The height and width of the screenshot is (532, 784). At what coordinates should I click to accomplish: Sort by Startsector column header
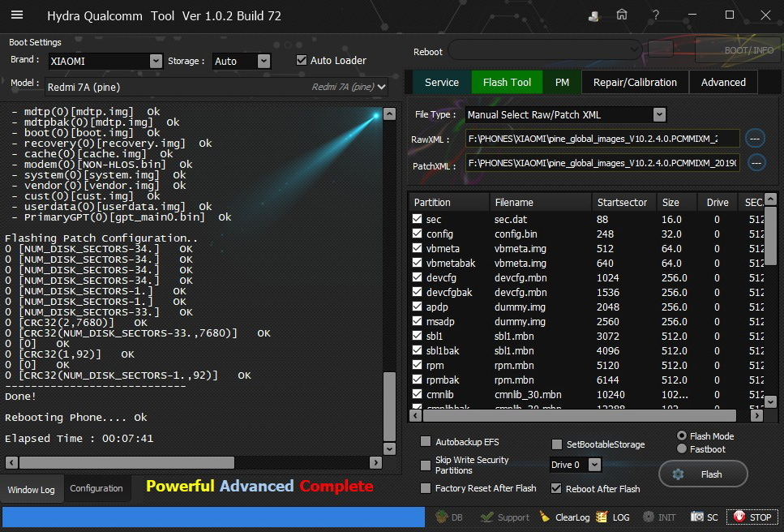coord(623,202)
